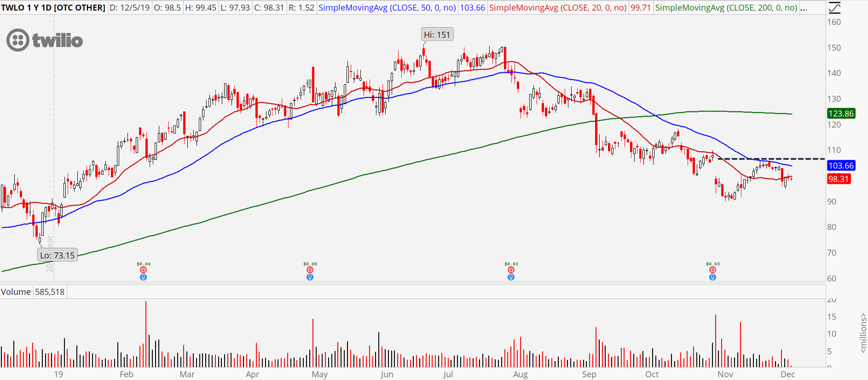Click the Jul label on the time axis
Viewport: 868px width, 380px height.
448,374
